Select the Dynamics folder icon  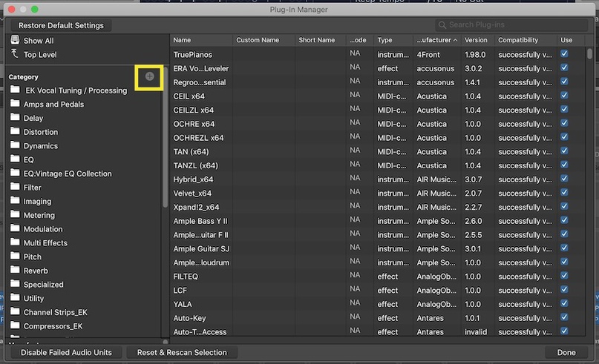click(15, 145)
